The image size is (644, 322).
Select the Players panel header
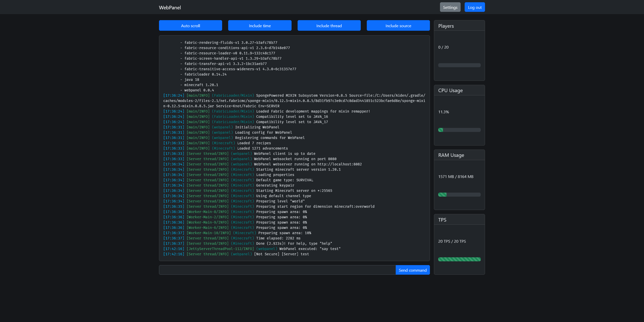pos(446,26)
